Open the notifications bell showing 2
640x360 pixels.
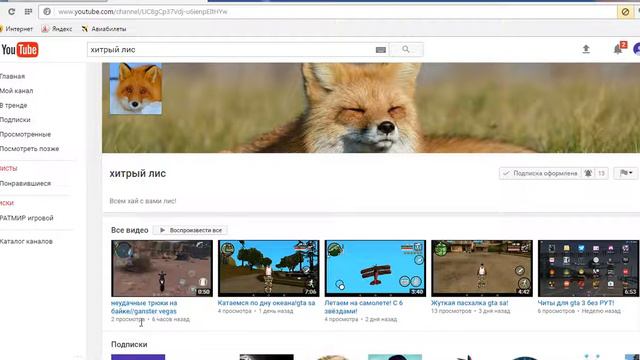[x=619, y=49]
